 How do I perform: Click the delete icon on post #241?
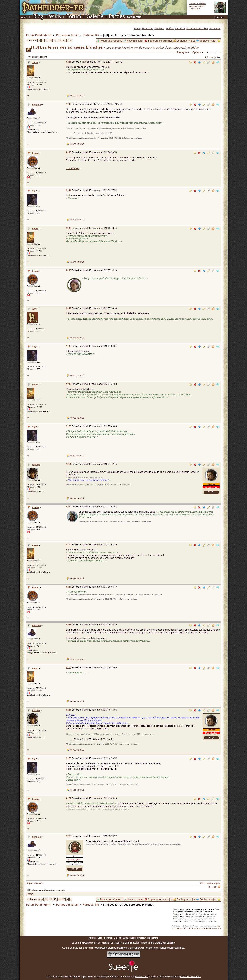click(194, 62)
